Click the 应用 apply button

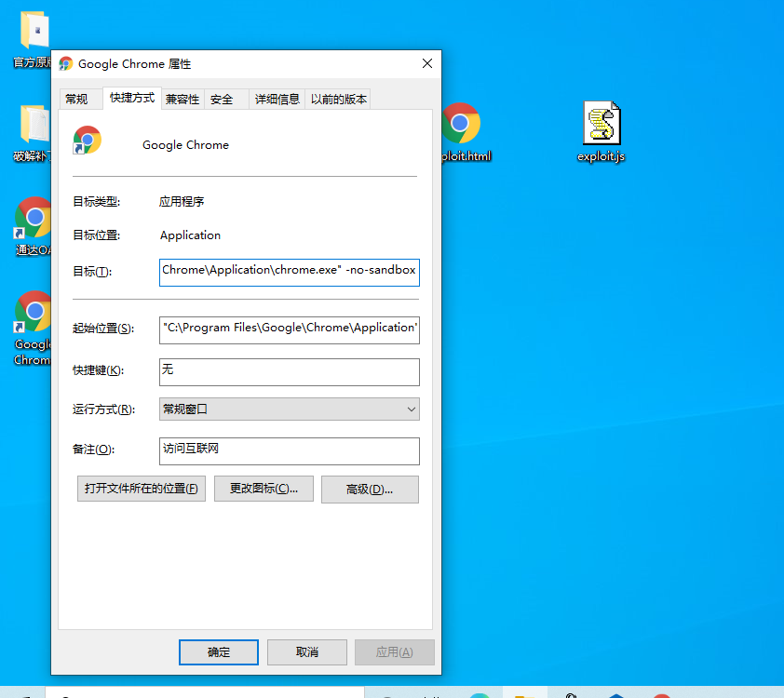(x=395, y=652)
